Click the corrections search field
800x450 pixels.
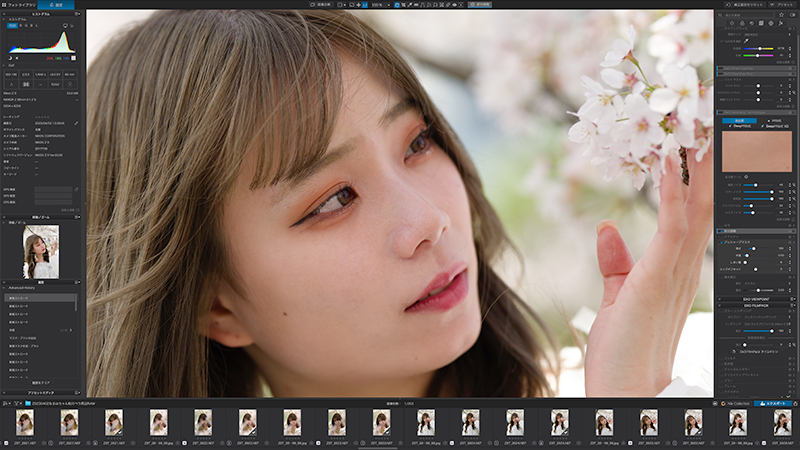(746, 15)
